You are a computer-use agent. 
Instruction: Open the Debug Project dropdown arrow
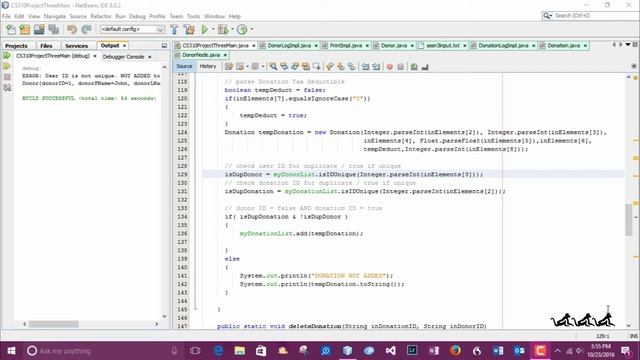[x=232, y=29]
